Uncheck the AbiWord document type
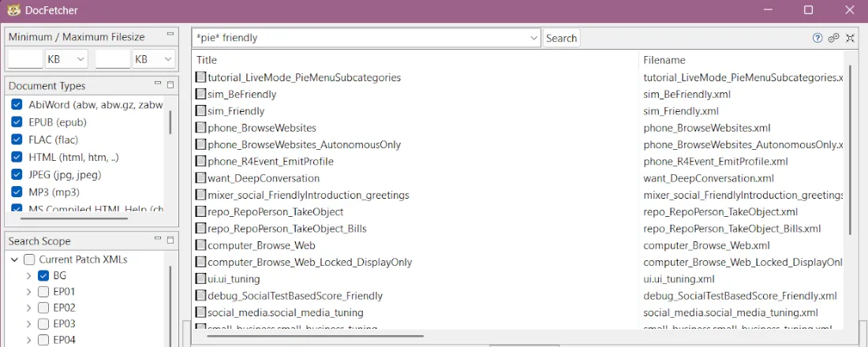 click(x=17, y=105)
